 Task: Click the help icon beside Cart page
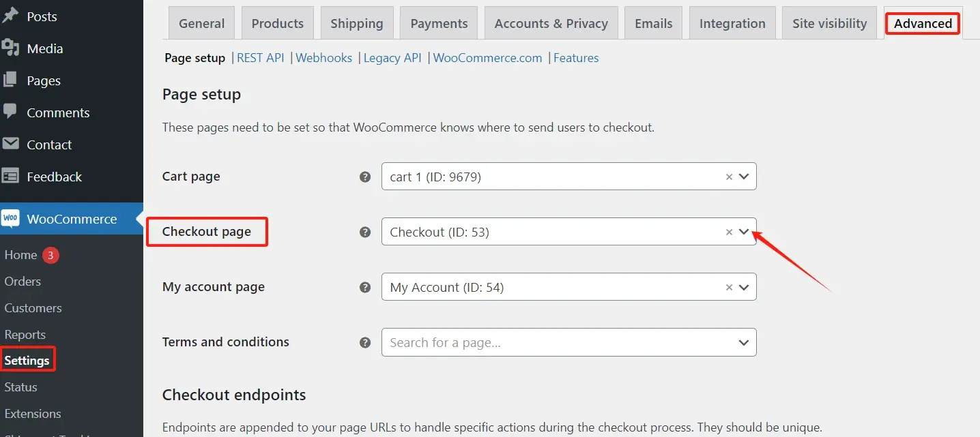point(365,177)
